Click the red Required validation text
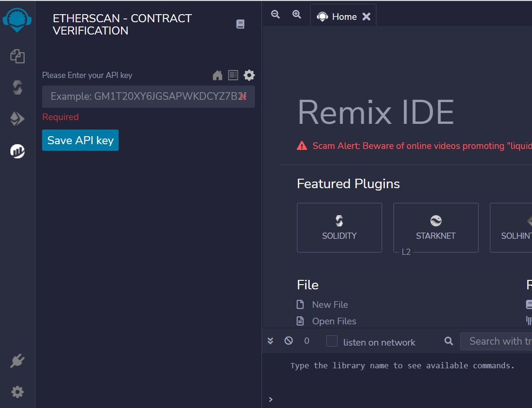The image size is (532, 408). click(x=61, y=117)
